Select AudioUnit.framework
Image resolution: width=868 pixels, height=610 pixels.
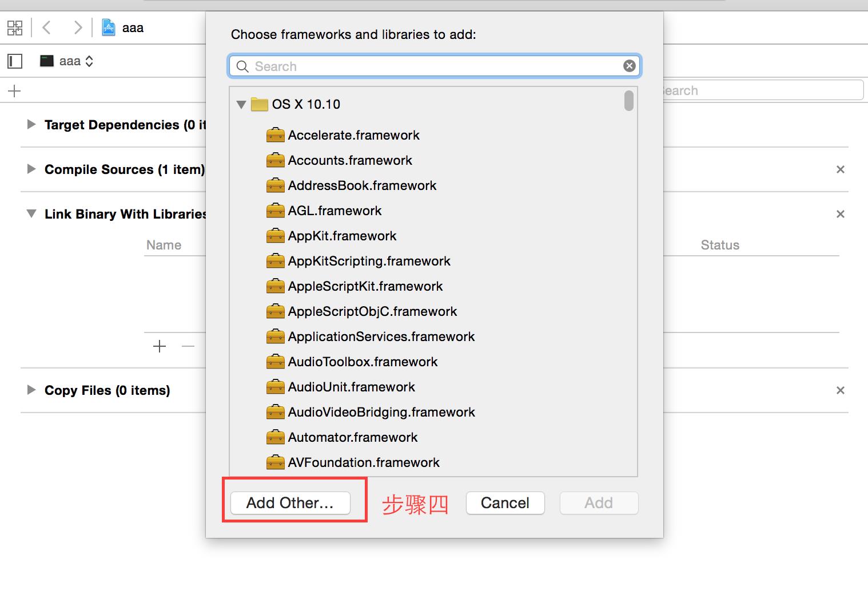(351, 387)
